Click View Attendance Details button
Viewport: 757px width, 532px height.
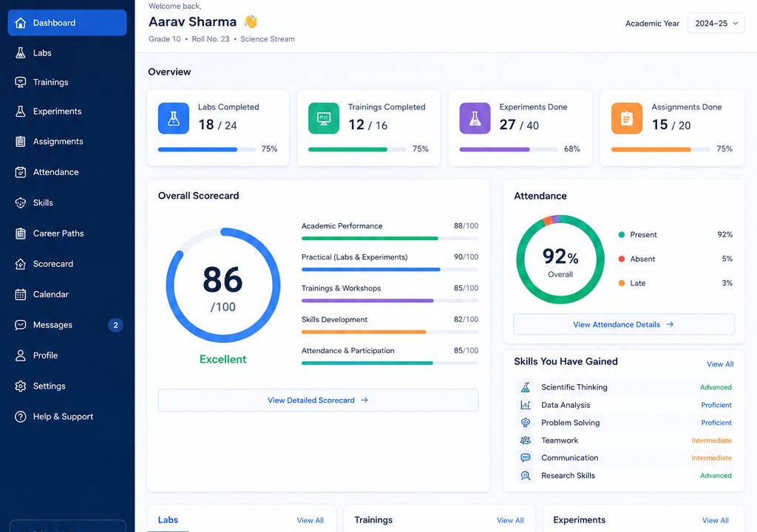tap(624, 324)
